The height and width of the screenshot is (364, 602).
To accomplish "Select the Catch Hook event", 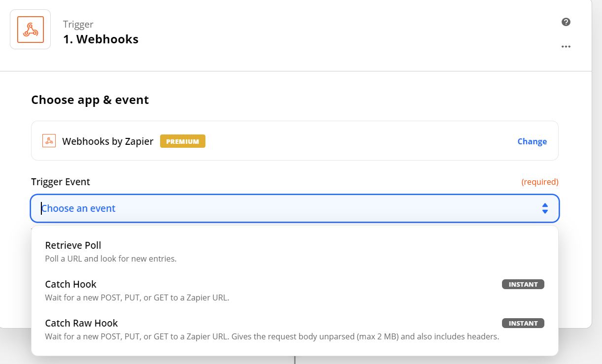I will tap(295, 290).
